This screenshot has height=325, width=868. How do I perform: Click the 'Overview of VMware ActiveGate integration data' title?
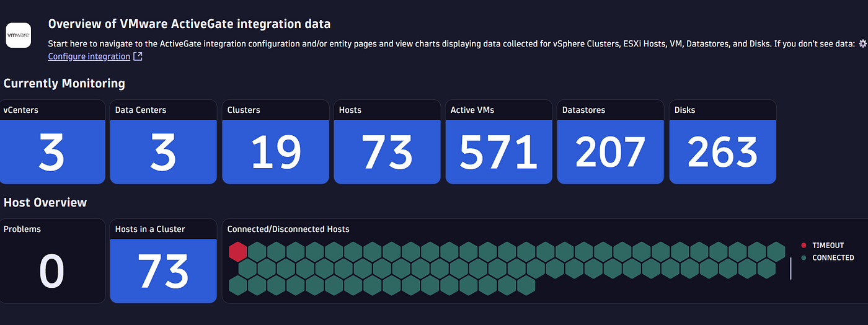[x=189, y=24]
